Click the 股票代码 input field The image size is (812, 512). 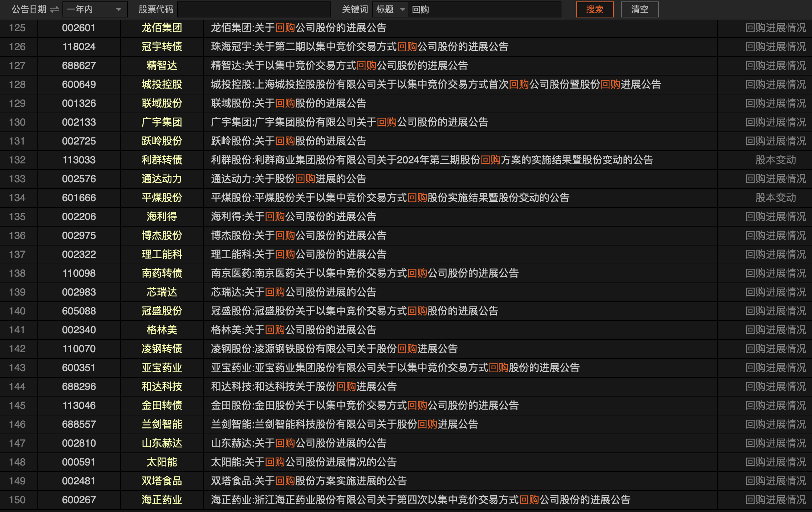pyautogui.click(x=254, y=9)
